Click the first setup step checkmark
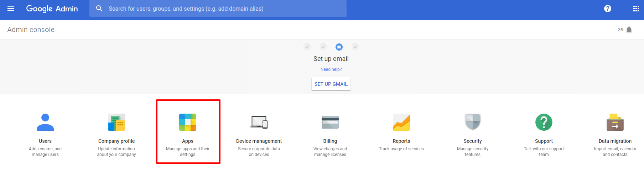644x177 pixels. coord(307,47)
